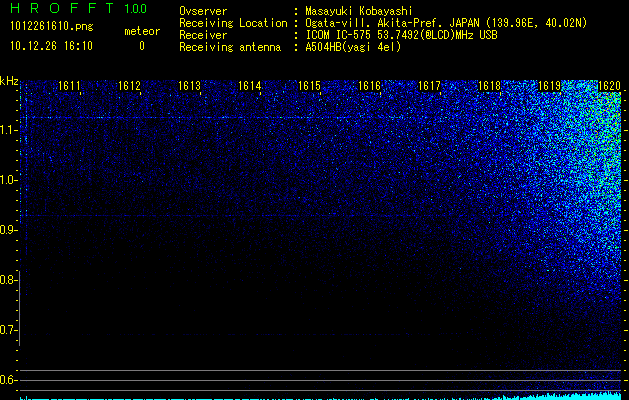Image resolution: width=629 pixels, height=400 pixels.
Task: Click the 0.6 kHz frequency axis label
Action: 8,380
